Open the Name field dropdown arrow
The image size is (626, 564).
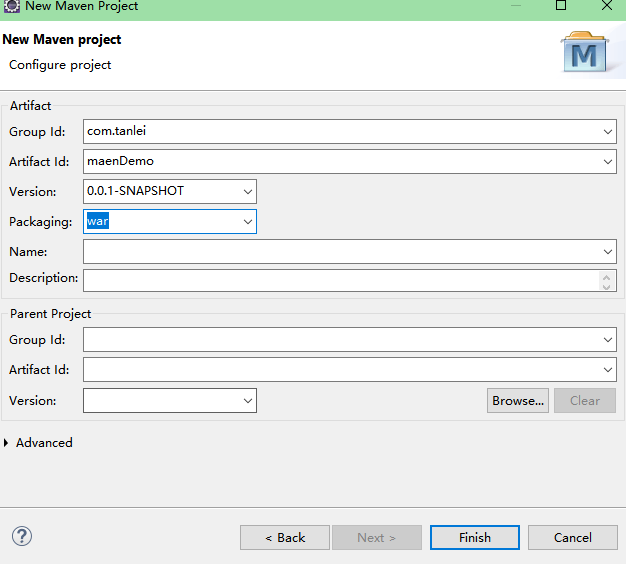pyautogui.click(x=608, y=251)
